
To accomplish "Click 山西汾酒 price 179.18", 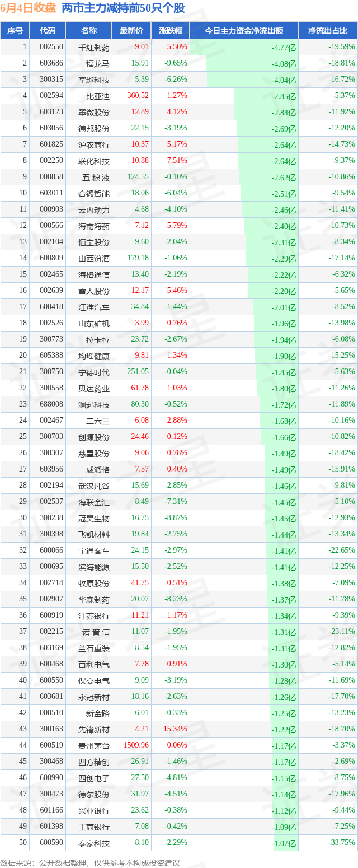I will click(x=138, y=258).
